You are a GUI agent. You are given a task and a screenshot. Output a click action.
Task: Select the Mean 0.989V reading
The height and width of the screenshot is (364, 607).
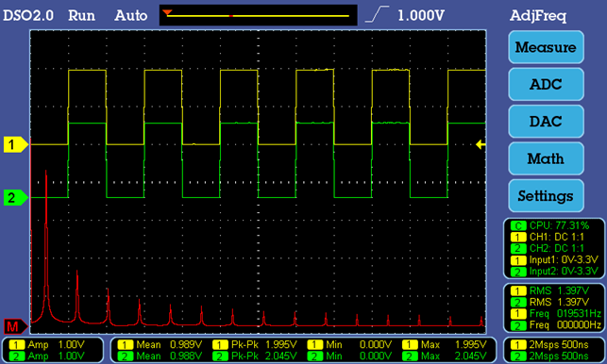(x=169, y=344)
